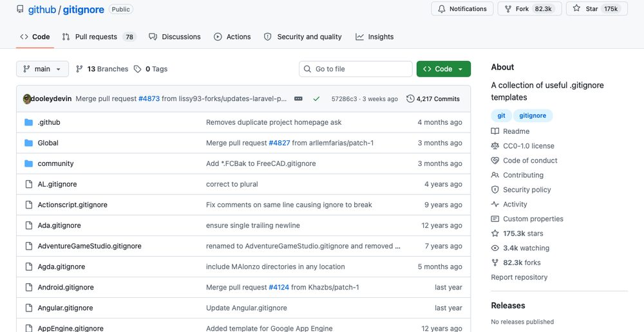Open the green Code dropdown button
Image resolution: width=644 pixels, height=332 pixels.
coord(444,69)
